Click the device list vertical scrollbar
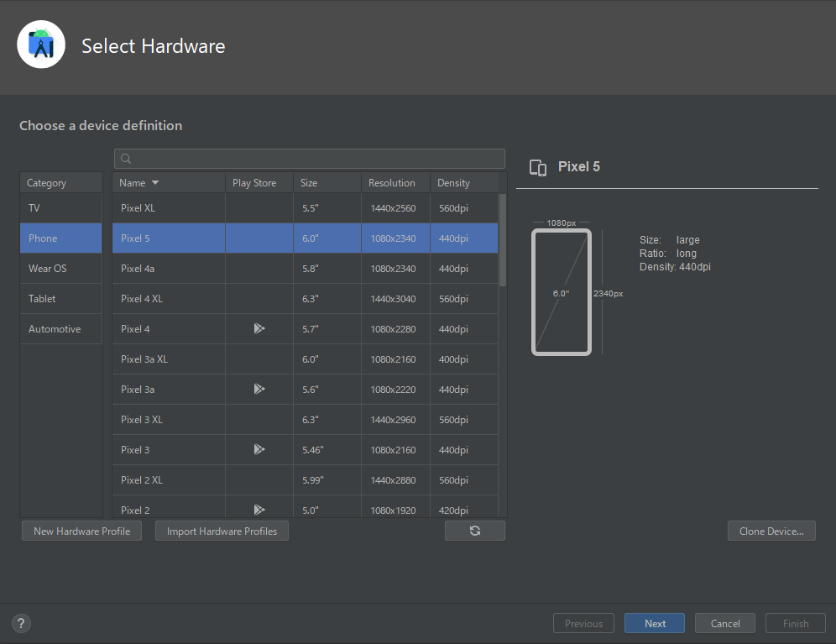The image size is (836, 644). [503, 241]
